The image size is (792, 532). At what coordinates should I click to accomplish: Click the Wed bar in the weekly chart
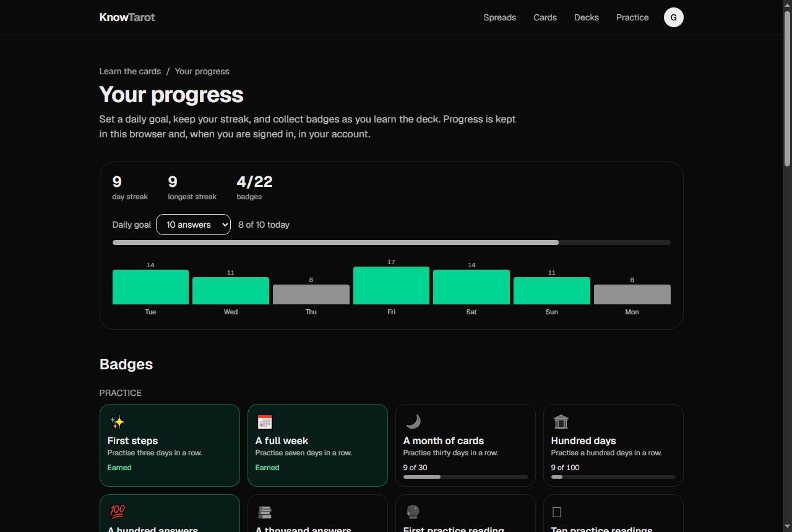[231, 291]
